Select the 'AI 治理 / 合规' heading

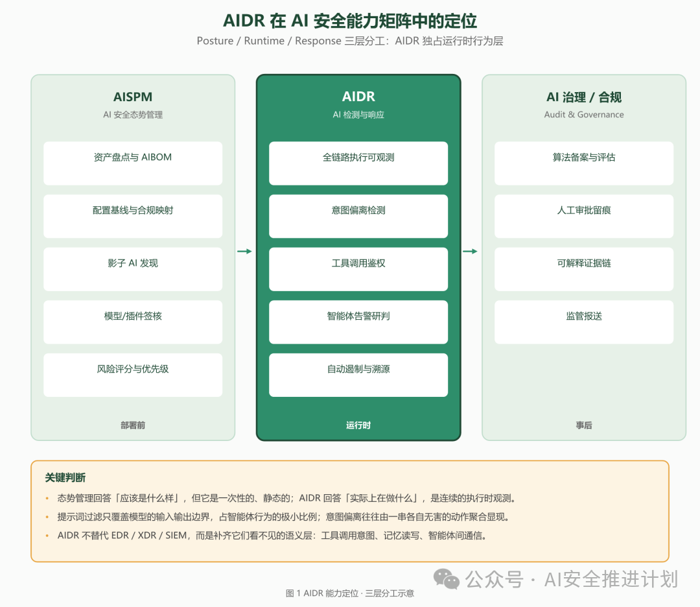point(584,97)
